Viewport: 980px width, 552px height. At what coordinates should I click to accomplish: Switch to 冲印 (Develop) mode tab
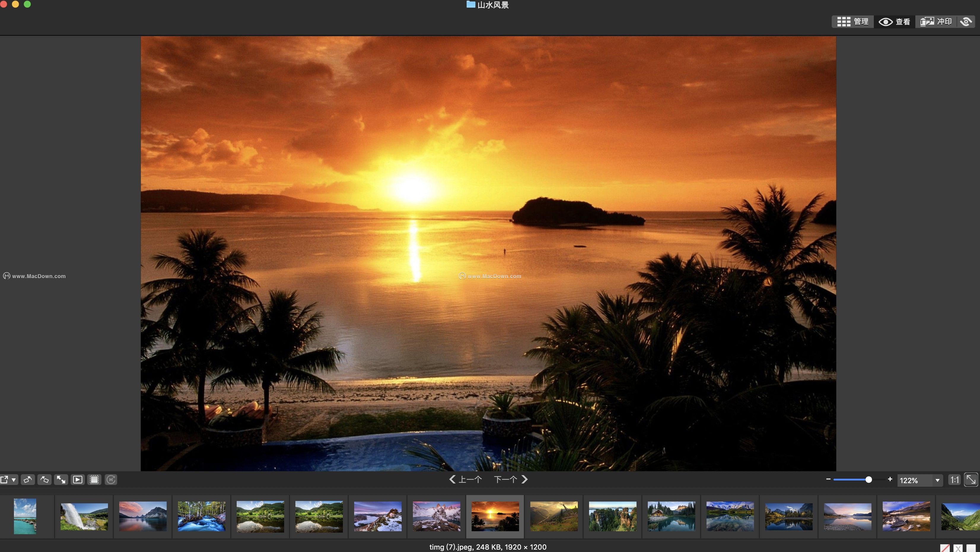pyautogui.click(x=936, y=22)
